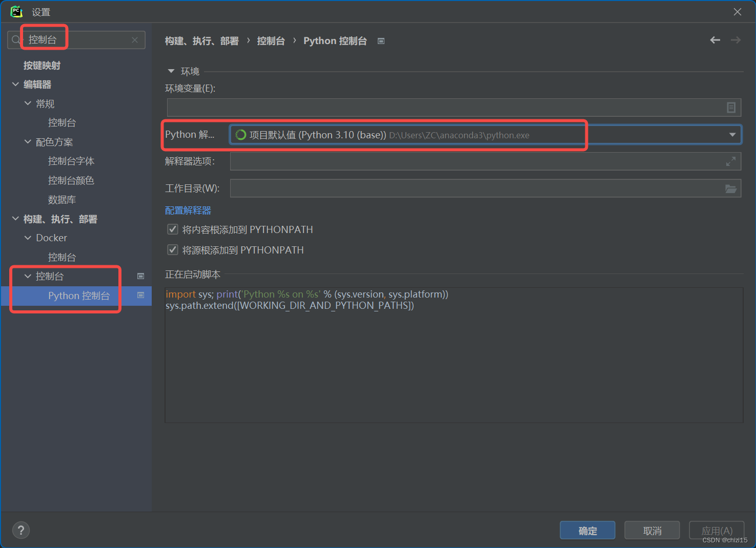Cancel with the 取消 button

[652, 531]
